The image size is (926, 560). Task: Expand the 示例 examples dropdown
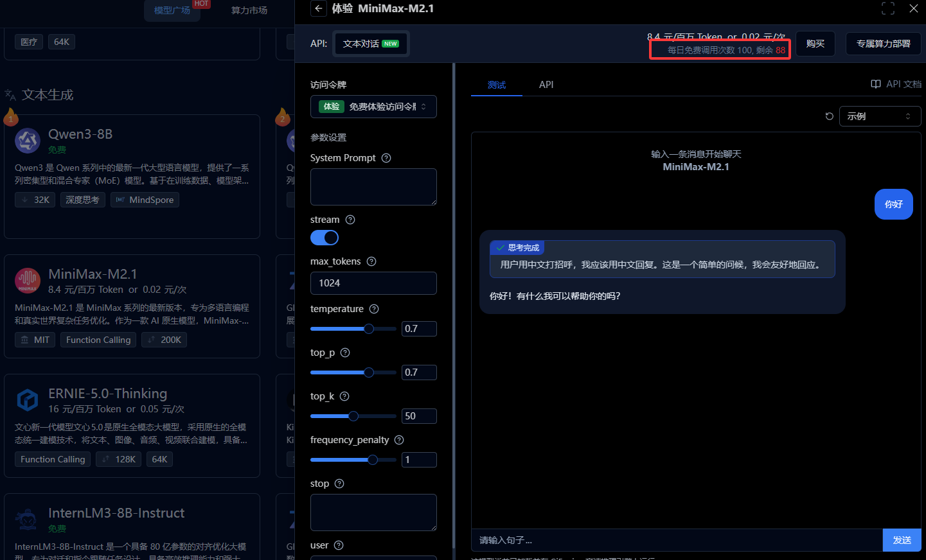pos(879,116)
